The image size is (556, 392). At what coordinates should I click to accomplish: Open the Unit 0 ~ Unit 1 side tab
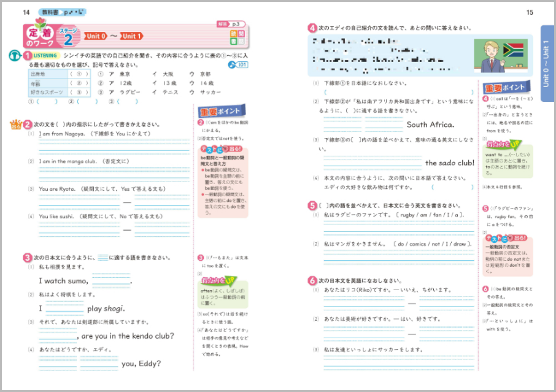(547, 64)
